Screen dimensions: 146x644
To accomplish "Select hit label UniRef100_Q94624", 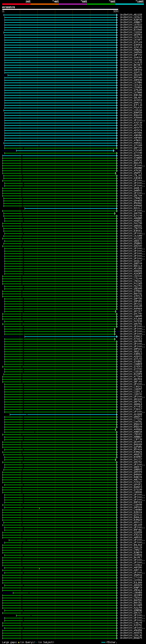I will point(131,156).
